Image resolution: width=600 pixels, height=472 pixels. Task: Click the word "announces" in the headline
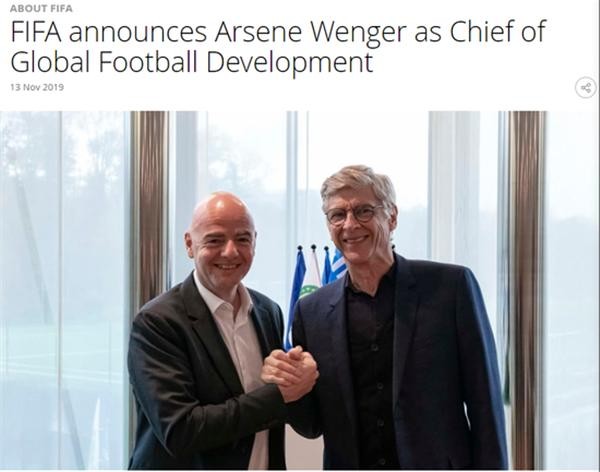[138, 34]
